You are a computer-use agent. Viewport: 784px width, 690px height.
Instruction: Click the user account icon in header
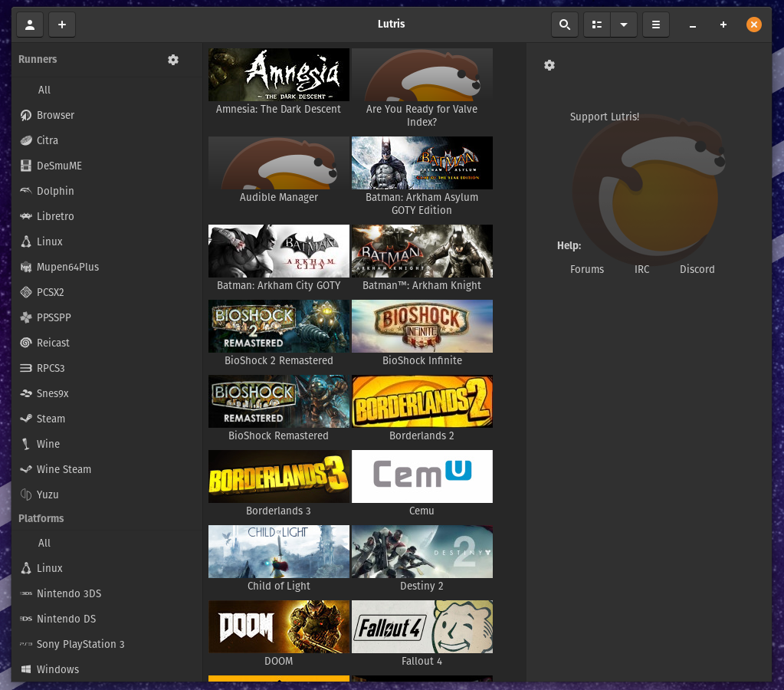click(x=30, y=25)
